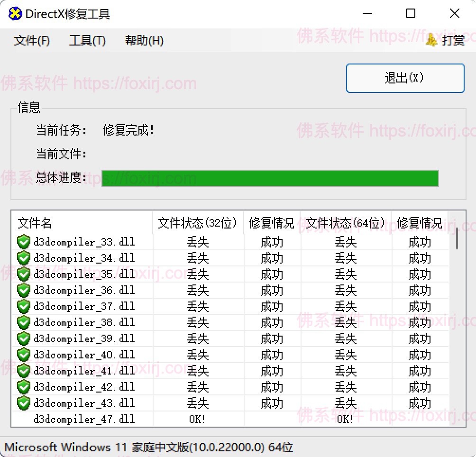Click the green shield icon beside d3dcompiler_33.dll
The height and width of the screenshot is (457, 476).
[24, 242]
